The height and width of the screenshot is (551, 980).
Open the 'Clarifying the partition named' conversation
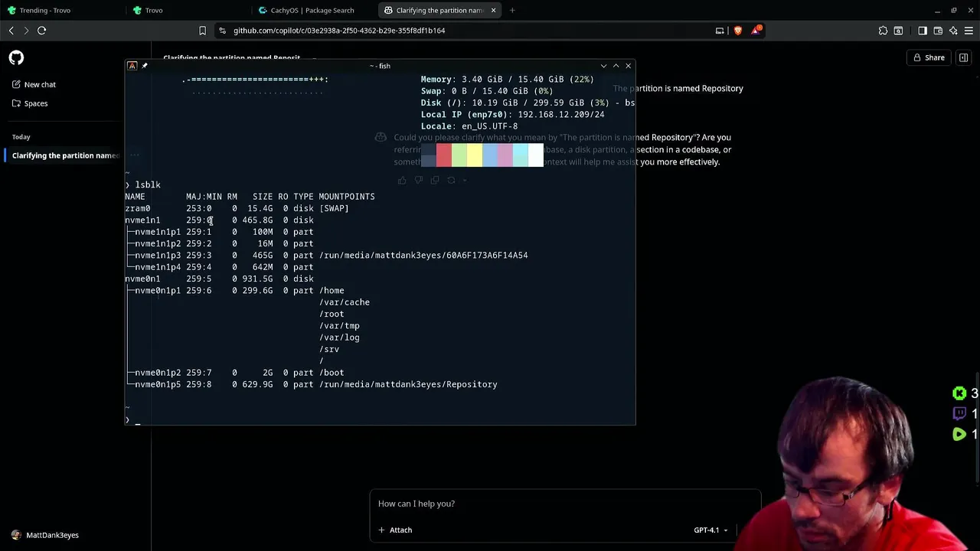pos(66,155)
